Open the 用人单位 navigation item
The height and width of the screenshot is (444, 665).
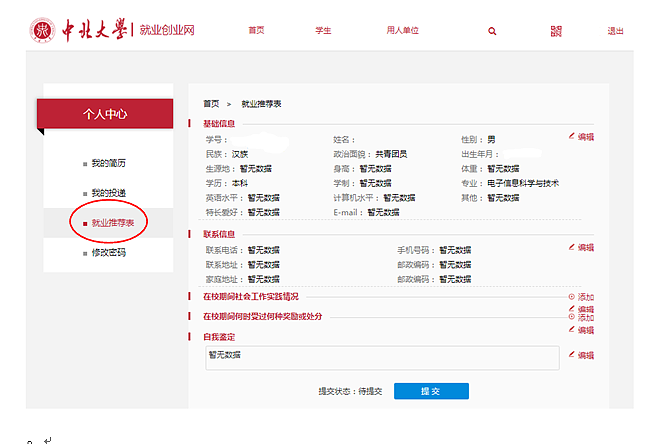pos(402,30)
